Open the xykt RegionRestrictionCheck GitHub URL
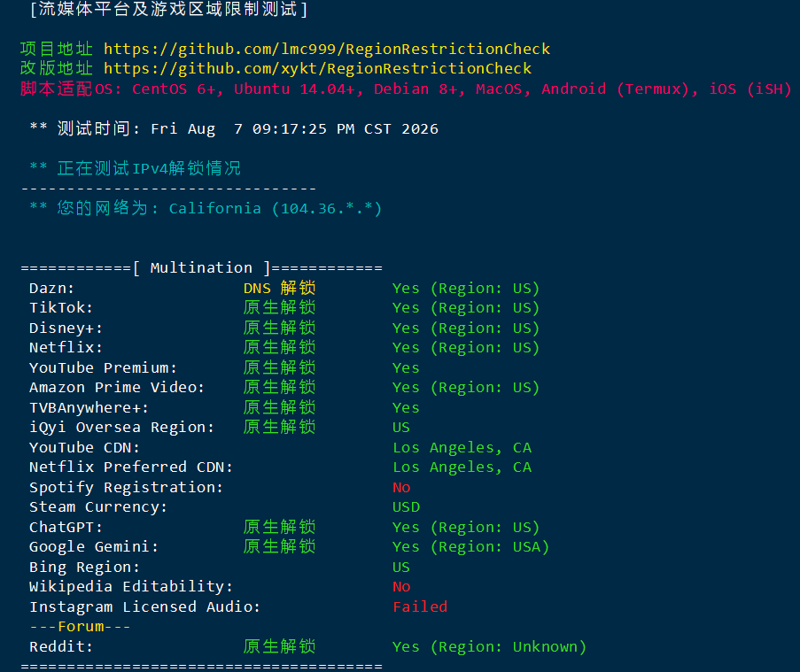Image resolution: width=800 pixels, height=672 pixels. (x=317, y=68)
